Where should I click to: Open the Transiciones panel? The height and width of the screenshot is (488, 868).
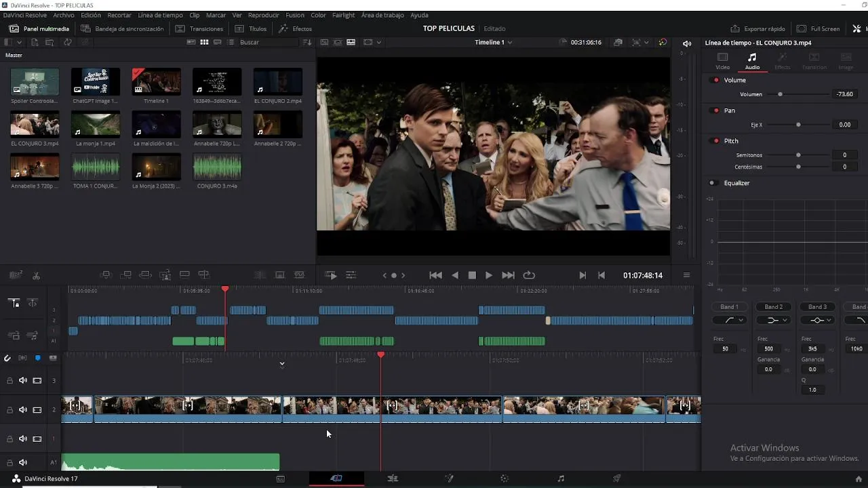[199, 28]
